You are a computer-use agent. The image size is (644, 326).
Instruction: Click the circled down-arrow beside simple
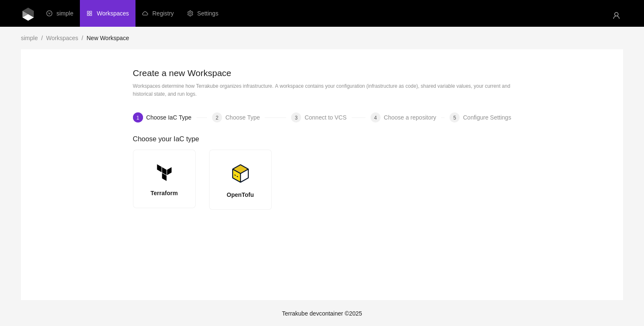coord(49,13)
